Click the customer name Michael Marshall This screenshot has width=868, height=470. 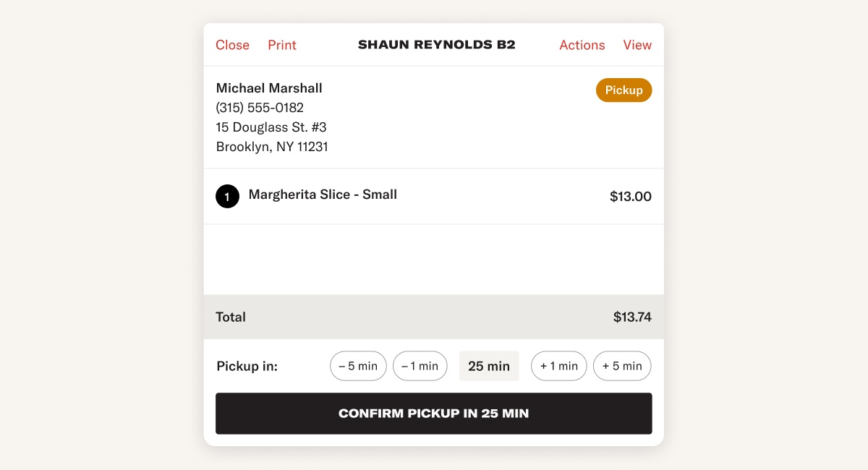point(269,88)
